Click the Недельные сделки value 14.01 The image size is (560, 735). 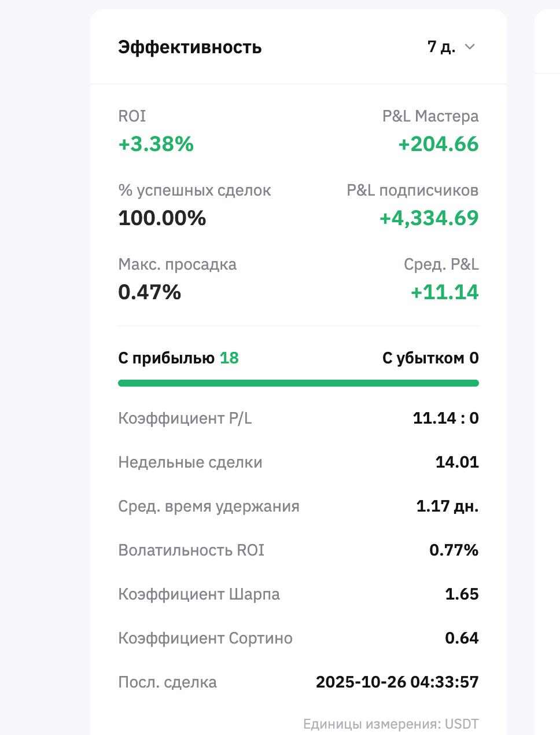pyautogui.click(x=457, y=462)
